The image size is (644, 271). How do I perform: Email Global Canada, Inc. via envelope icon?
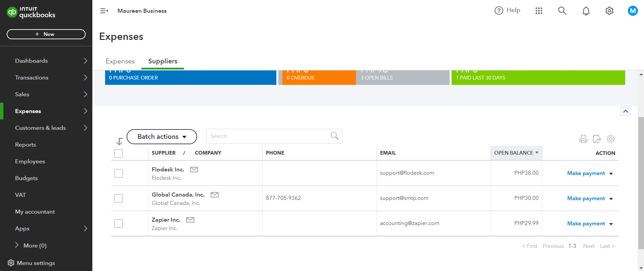(x=215, y=195)
